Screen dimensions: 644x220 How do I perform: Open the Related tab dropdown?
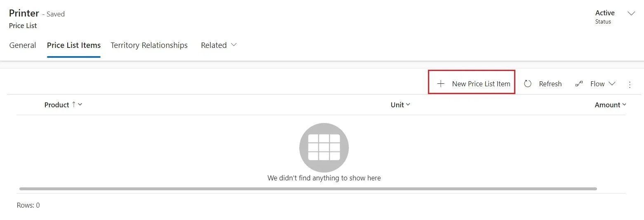pos(219,45)
